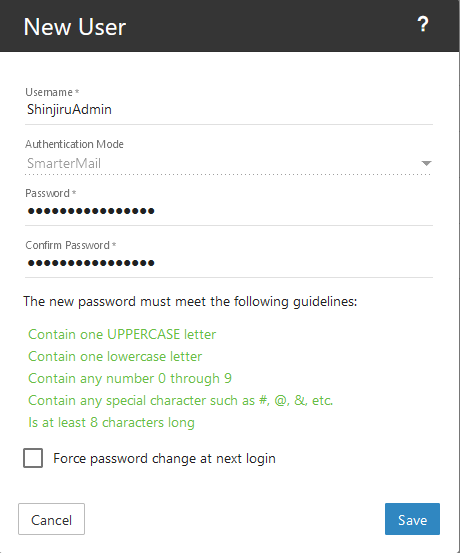The image size is (460, 553).
Task: Enable the Force password change checkbox
Action: pos(33,458)
